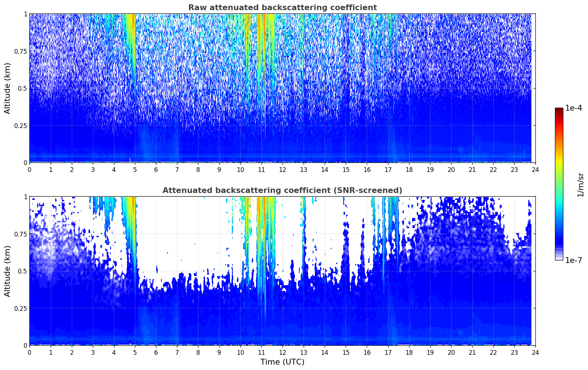Click the colorbar gradient scale
Image resolution: width=588 pixels, height=370 pixels.
pos(559,184)
